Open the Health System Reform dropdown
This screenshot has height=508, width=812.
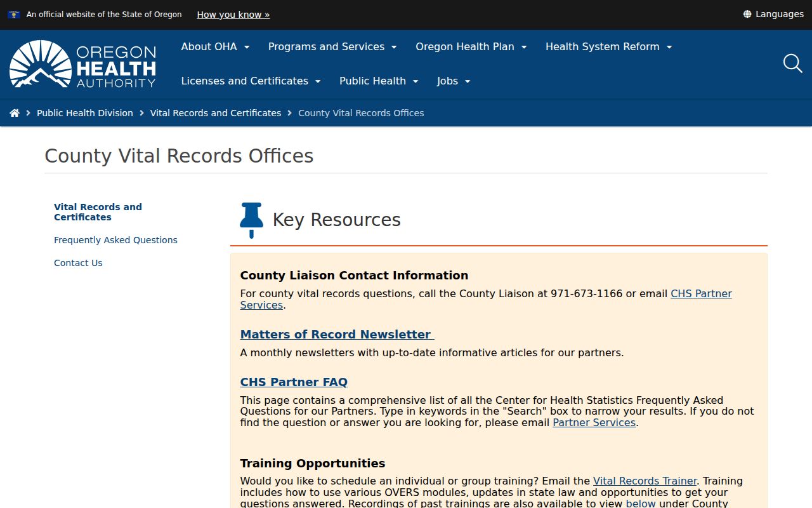pyautogui.click(x=608, y=46)
